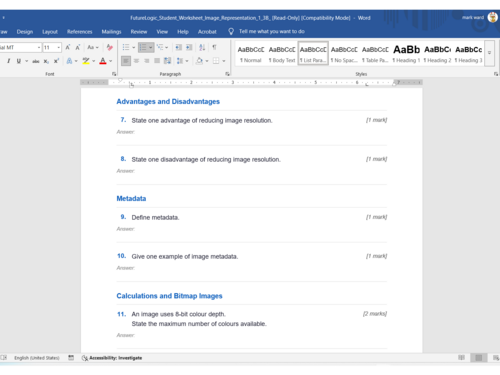The height and width of the screenshot is (375, 500).
Task: Click mark ward account avatar
Action: (492, 17)
